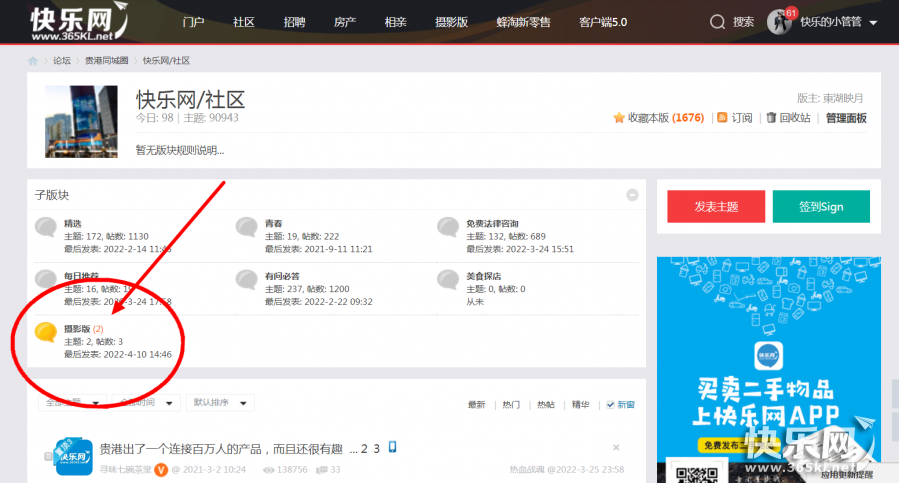This screenshot has width=899, height=483.
Task: Open the 摄影版 nav menu item
Action: (x=452, y=22)
